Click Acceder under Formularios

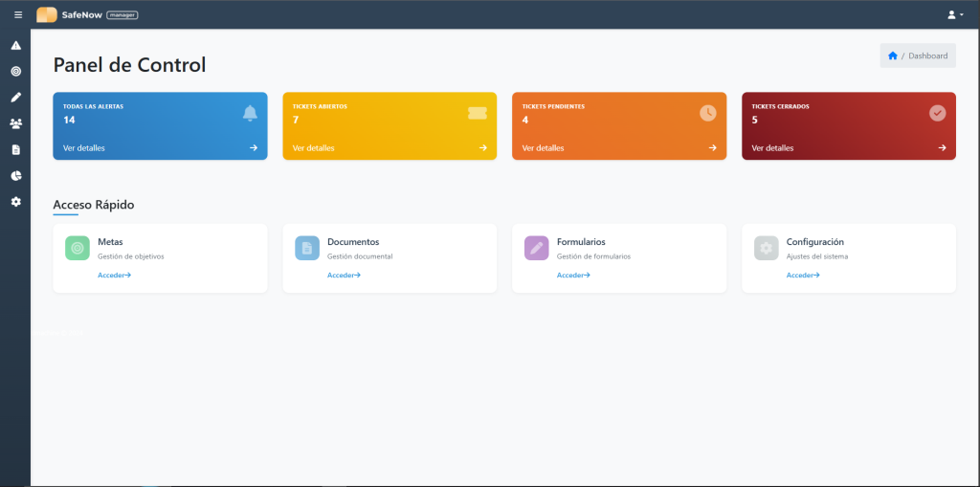click(573, 275)
